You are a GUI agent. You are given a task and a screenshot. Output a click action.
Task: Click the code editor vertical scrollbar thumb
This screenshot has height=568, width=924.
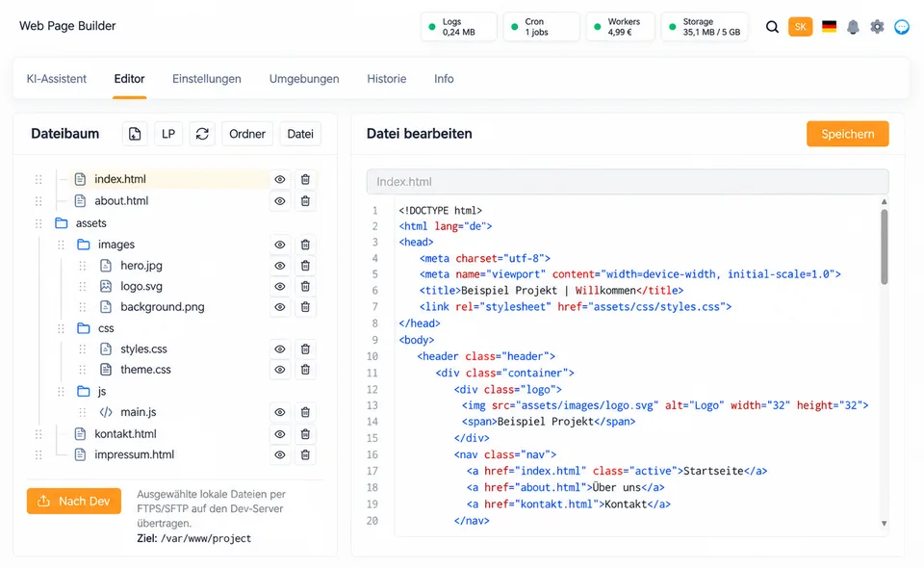coord(884,246)
